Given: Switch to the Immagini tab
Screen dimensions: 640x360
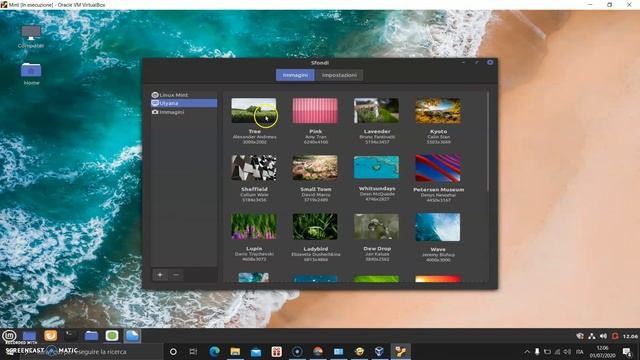Looking at the screenshot, I should tap(295, 75).
